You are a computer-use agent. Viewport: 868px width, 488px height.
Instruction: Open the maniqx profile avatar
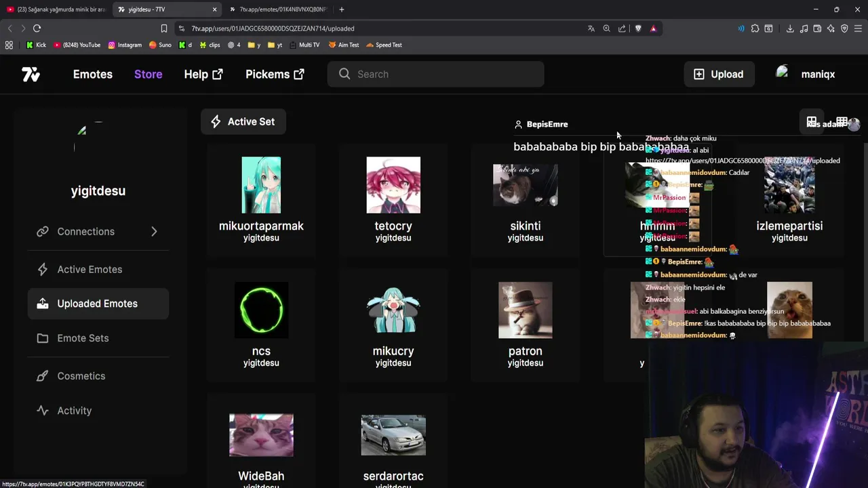pyautogui.click(x=783, y=73)
